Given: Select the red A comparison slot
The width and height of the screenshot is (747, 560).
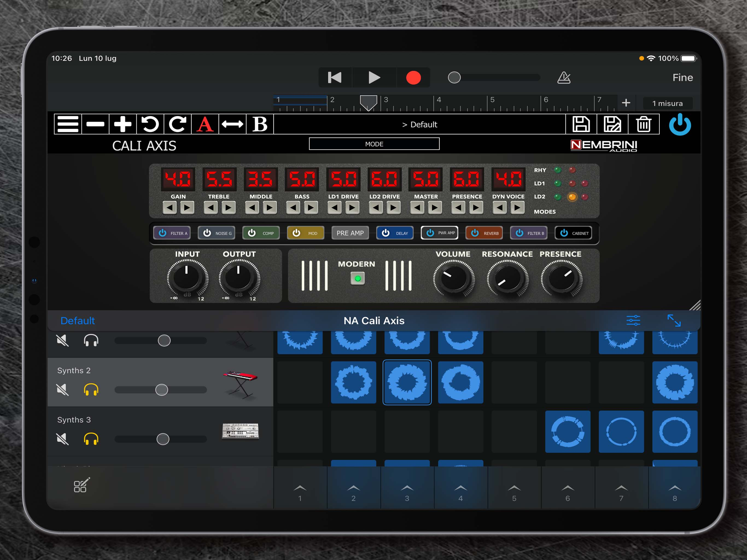Looking at the screenshot, I should click(205, 124).
